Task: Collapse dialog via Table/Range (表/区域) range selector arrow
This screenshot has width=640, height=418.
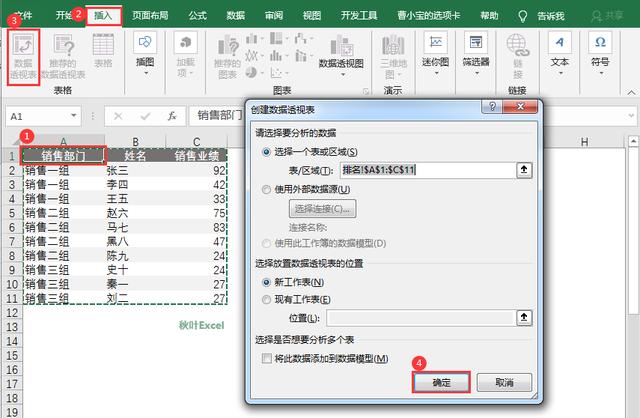Action: tap(524, 170)
